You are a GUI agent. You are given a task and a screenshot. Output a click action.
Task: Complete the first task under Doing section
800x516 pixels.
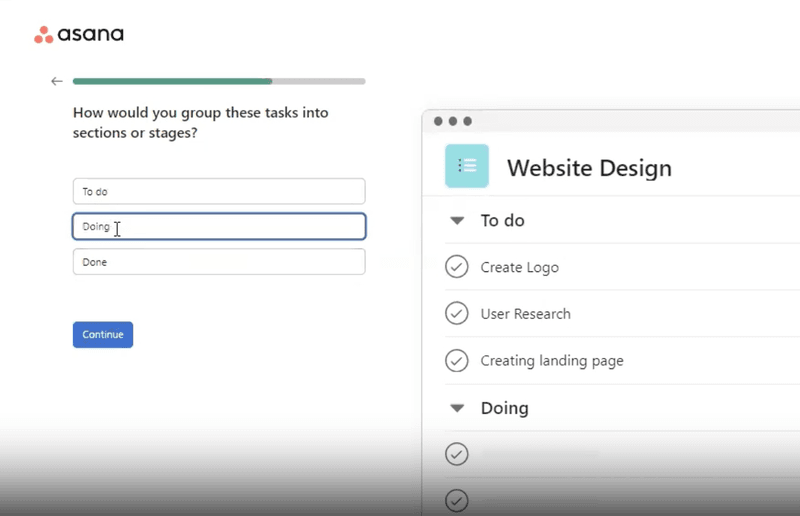[456, 454]
